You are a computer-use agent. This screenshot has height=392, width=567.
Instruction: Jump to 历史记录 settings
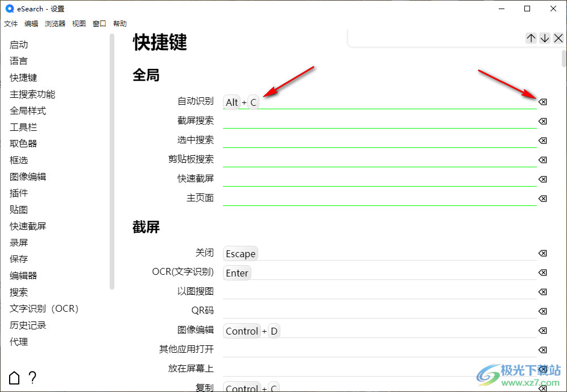pyautogui.click(x=28, y=325)
